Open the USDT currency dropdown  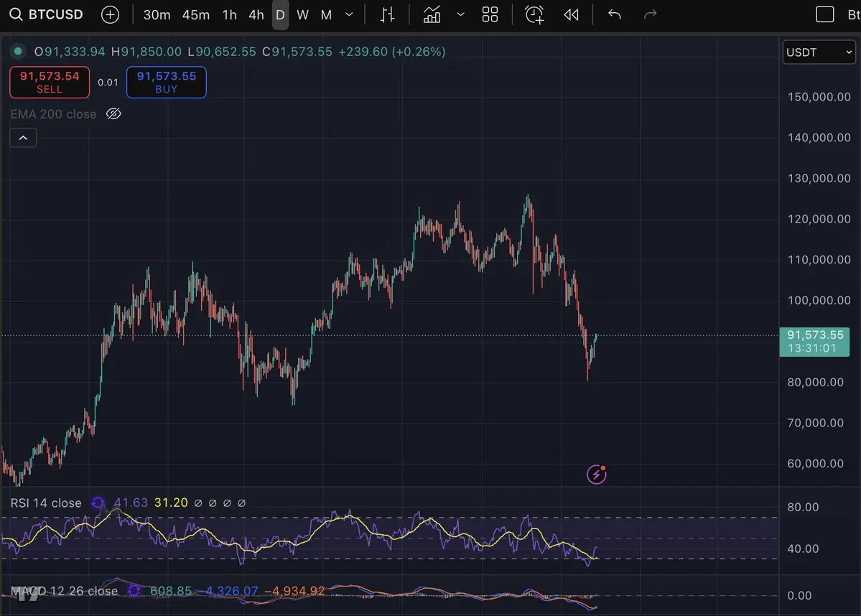pyautogui.click(x=819, y=52)
